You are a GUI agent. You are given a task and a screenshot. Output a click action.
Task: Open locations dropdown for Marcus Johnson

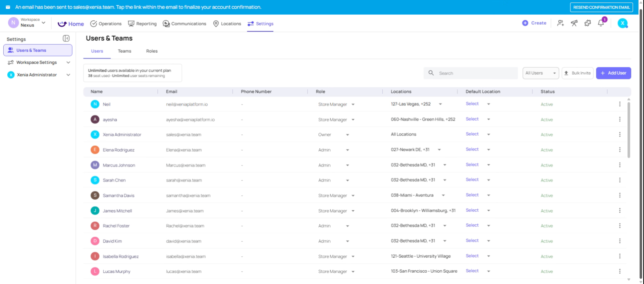pos(444,165)
